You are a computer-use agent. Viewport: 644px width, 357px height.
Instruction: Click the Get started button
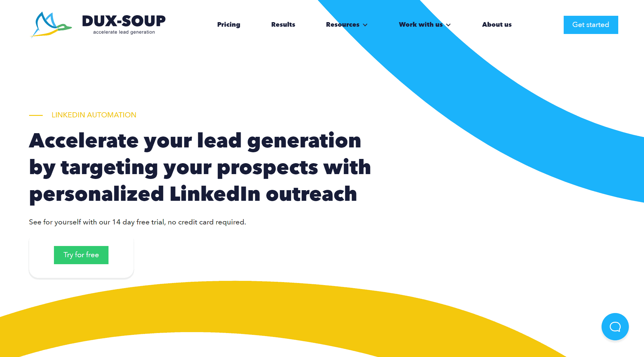[590, 25]
